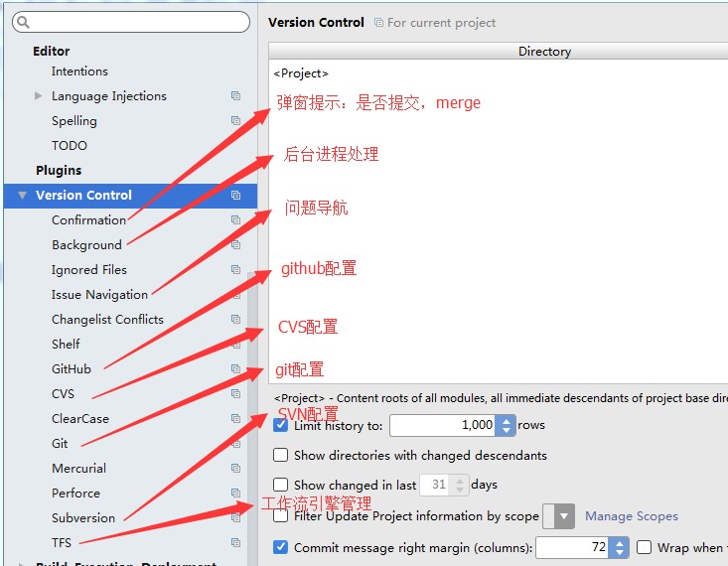
Task: Click the Manage Scopes link
Action: 632,516
